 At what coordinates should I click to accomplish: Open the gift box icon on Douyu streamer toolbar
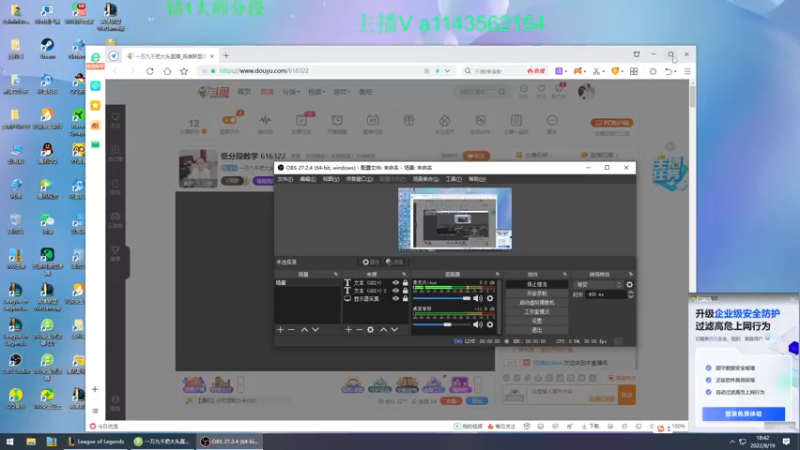tap(409, 121)
